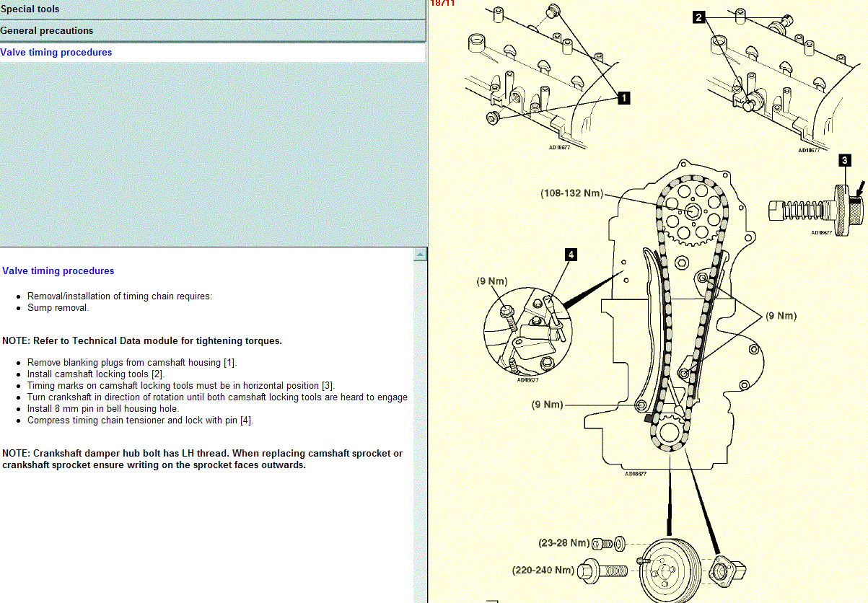Click the crankshaft damper pulley illustration
The image size is (868, 603).
[x=666, y=570]
